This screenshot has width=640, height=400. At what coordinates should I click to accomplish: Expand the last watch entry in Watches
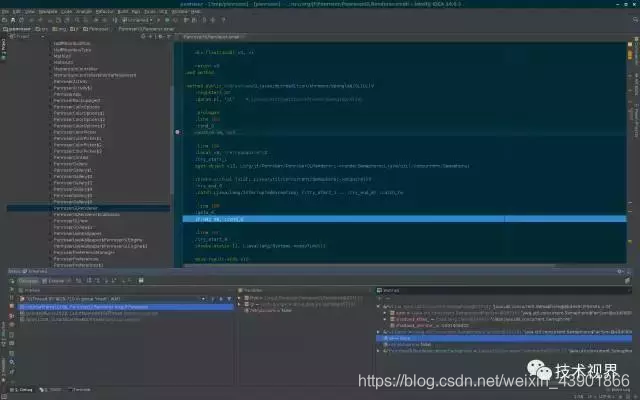[x=378, y=351]
